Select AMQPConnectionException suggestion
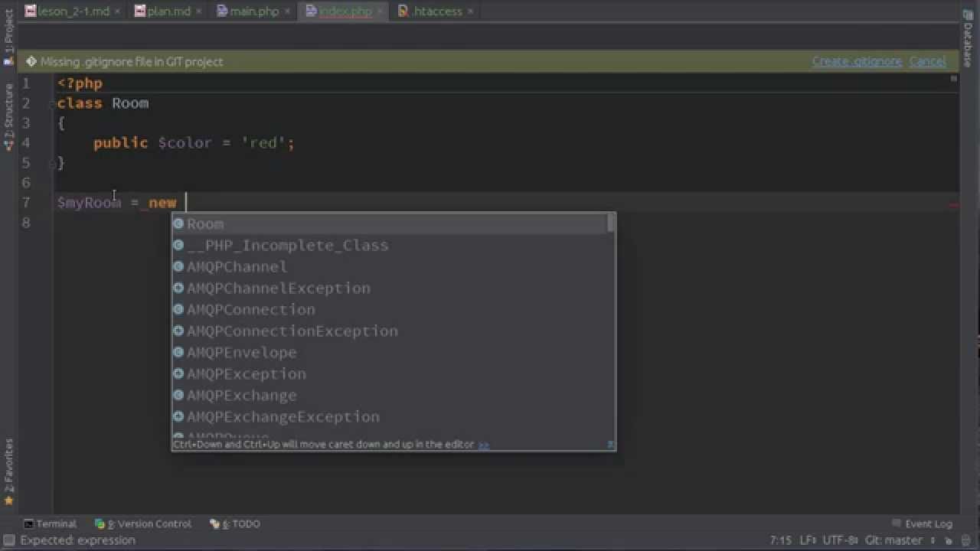Viewport: 980px width, 551px height. point(389,331)
